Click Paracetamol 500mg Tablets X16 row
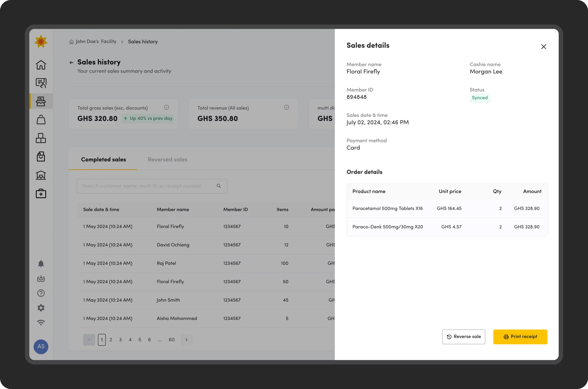Screen dimensions: 588x389 coord(447,209)
